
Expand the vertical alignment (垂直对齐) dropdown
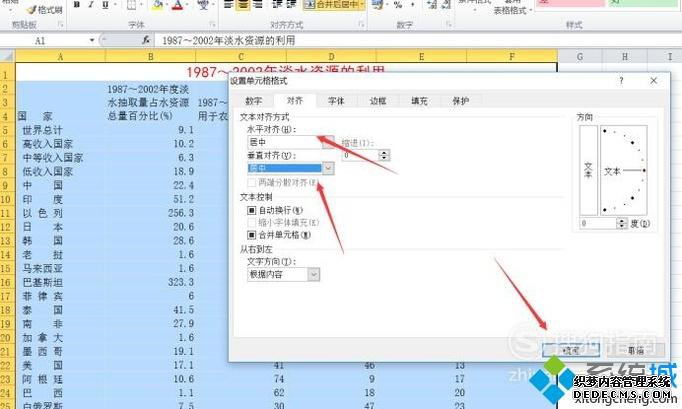pos(328,168)
